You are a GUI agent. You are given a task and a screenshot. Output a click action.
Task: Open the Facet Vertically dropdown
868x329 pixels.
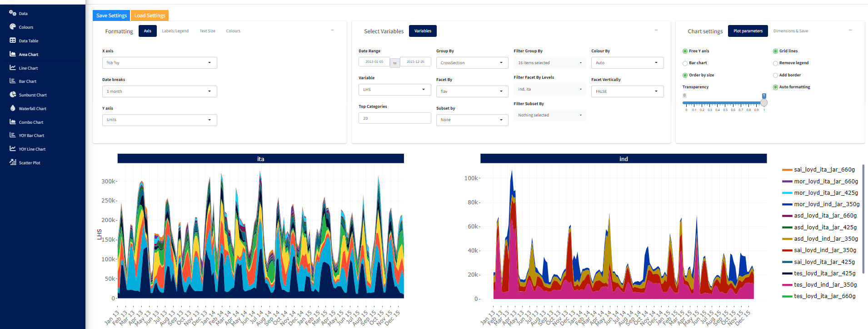tap(627, 91)
